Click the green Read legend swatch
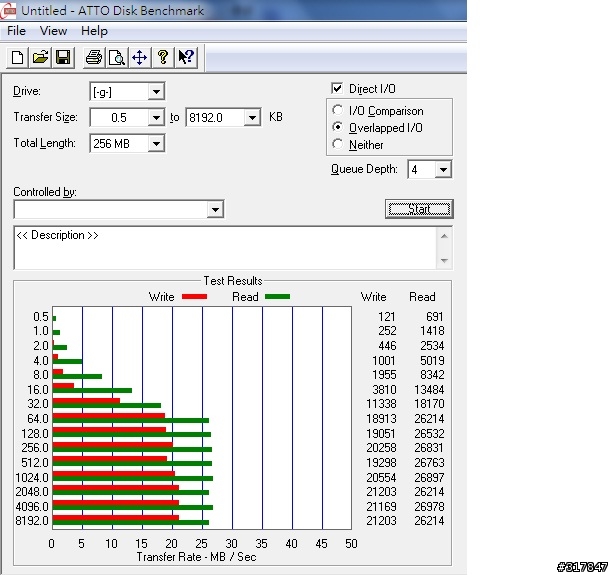 coord(277,297)
